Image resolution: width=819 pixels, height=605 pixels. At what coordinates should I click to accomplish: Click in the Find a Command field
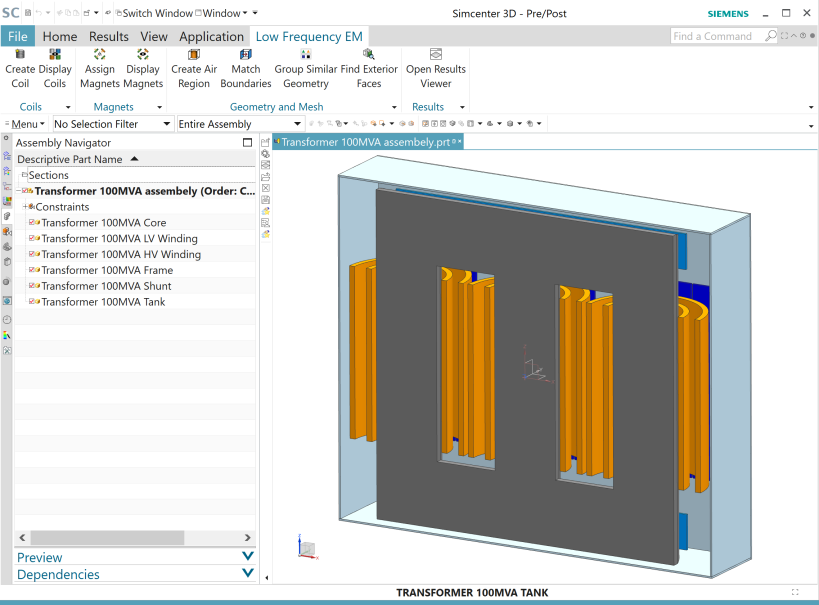(716, 36)
